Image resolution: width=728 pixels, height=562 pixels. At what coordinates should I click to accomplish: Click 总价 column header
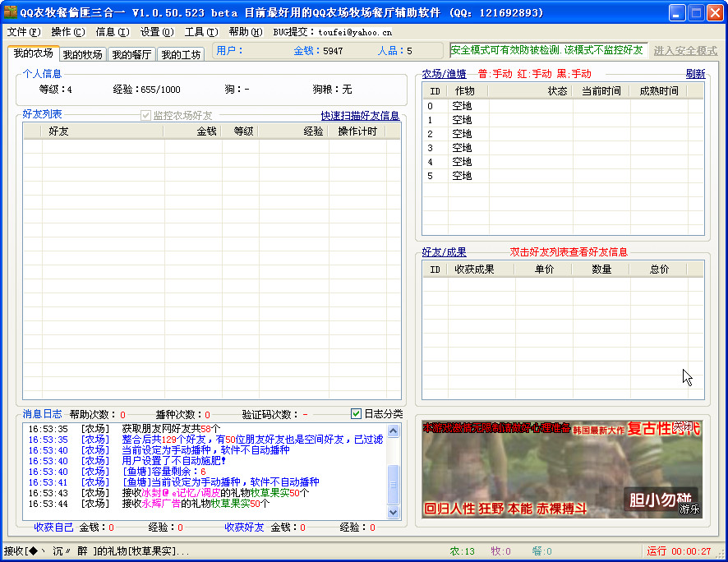pyautogui.click(x=658, y=269)
